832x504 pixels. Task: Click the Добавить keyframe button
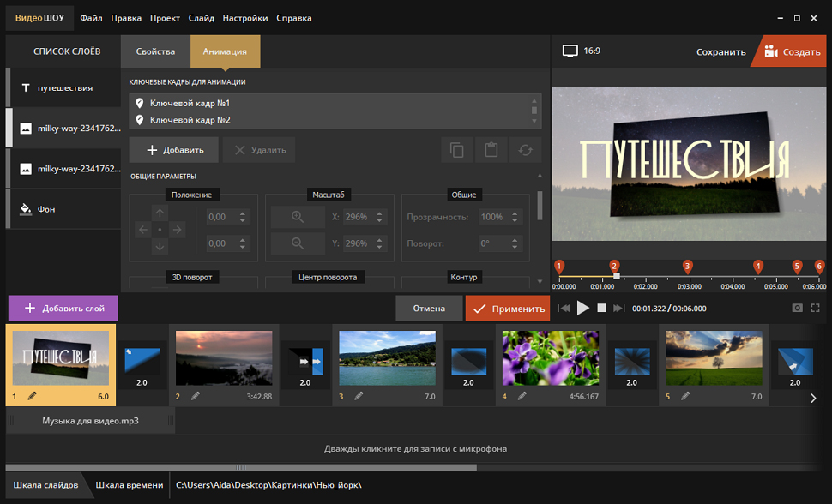pyautogui.click(x=174, y=150)
